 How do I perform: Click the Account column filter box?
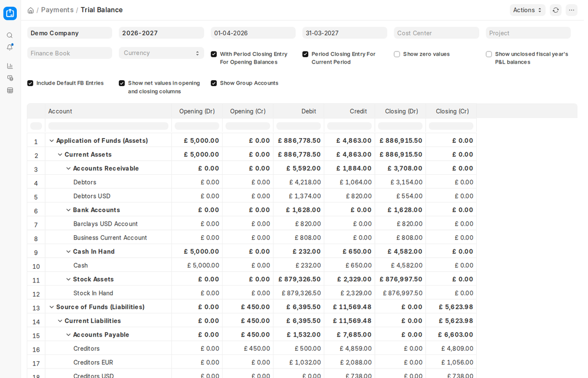point(108,126)
